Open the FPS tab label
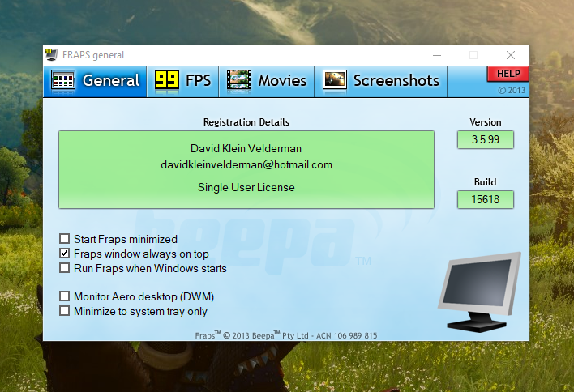Image resolution: width=574 pixels, height=392 pixels. [x=198, y=80]
